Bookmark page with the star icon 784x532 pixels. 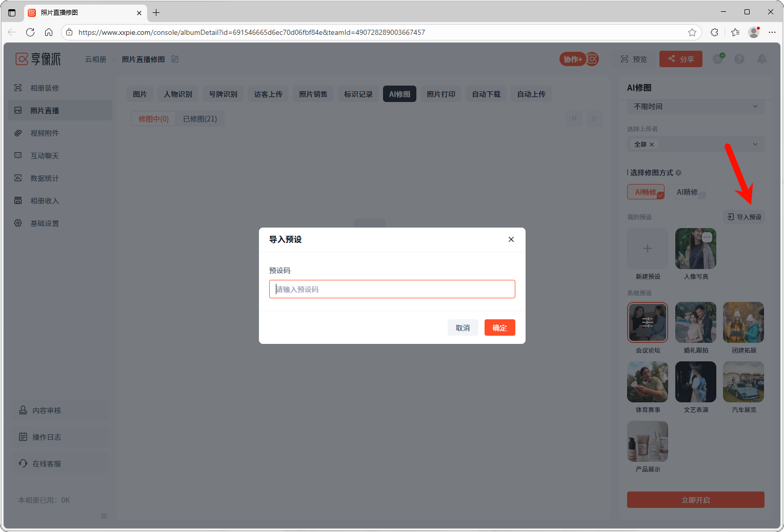(692, 32)
